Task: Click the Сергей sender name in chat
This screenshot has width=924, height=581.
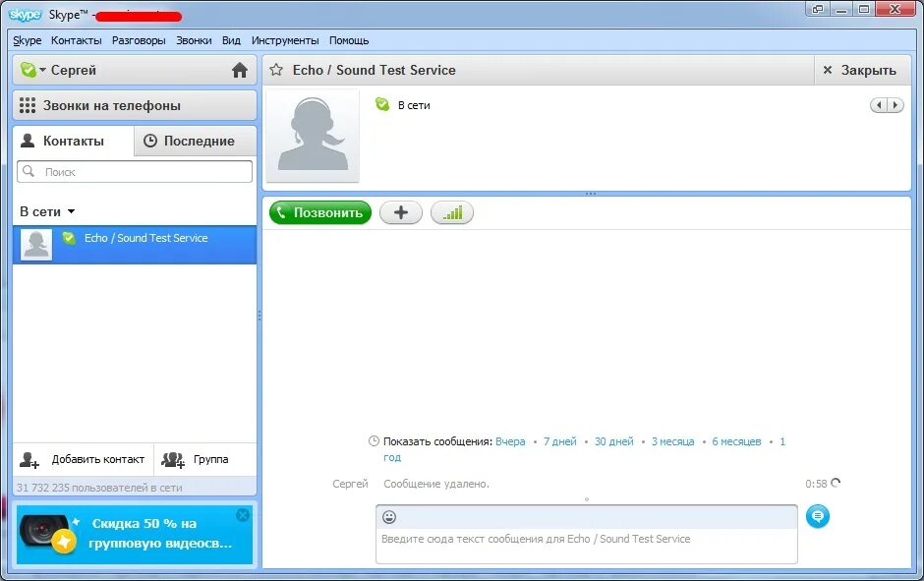Action: tap(350, 484)
